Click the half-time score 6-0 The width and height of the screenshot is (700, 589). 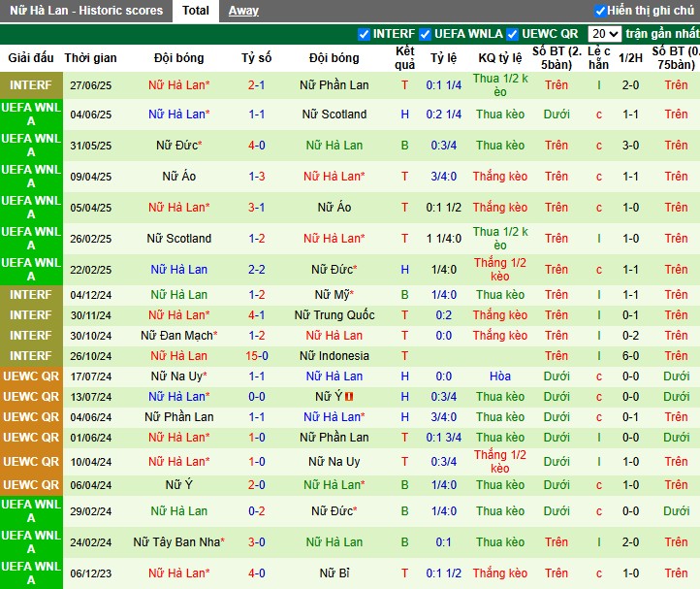[630, 356]
